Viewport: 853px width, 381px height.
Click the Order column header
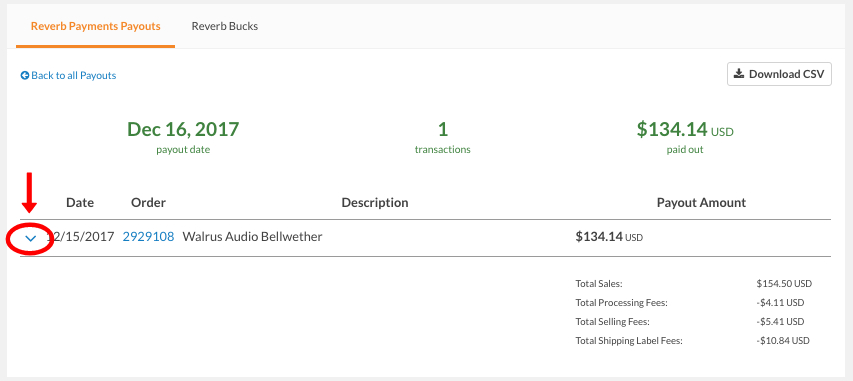149,202
